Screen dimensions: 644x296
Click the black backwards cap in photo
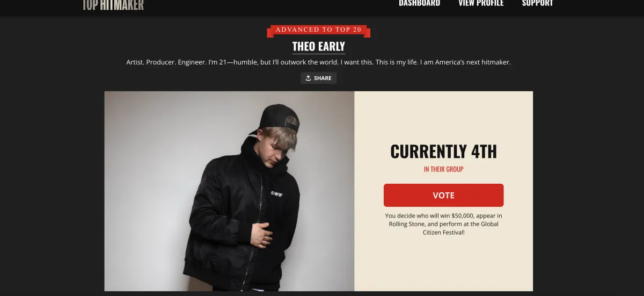(x=279, y=119)
